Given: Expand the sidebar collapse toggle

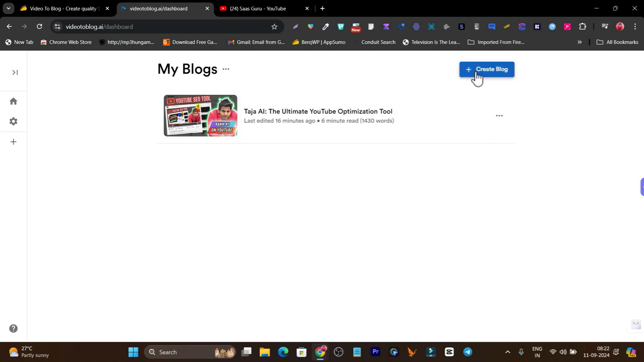Looking at the screenshot, I should click(15, 72).
